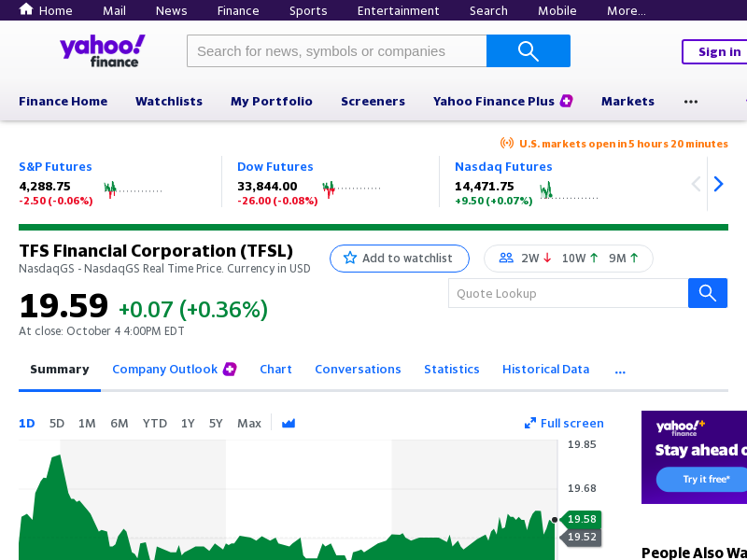This screenshot has height=560, width=747.
Task: Click the Dow Futures sparkline chart
Action: (351, 189)
